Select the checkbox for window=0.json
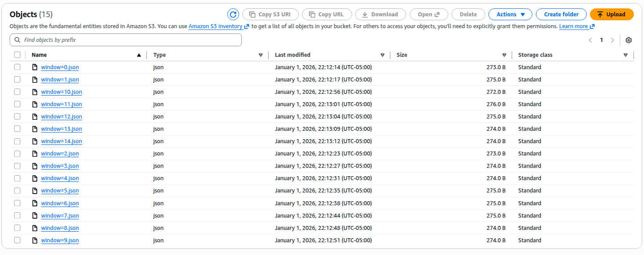Viewport: 644px width, 255px height. 17,67
